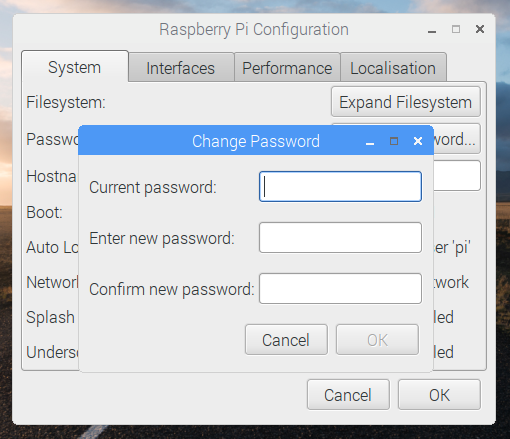Confirm password change with OK
This screenshot has height=439, width=510.
click(377, 340)
